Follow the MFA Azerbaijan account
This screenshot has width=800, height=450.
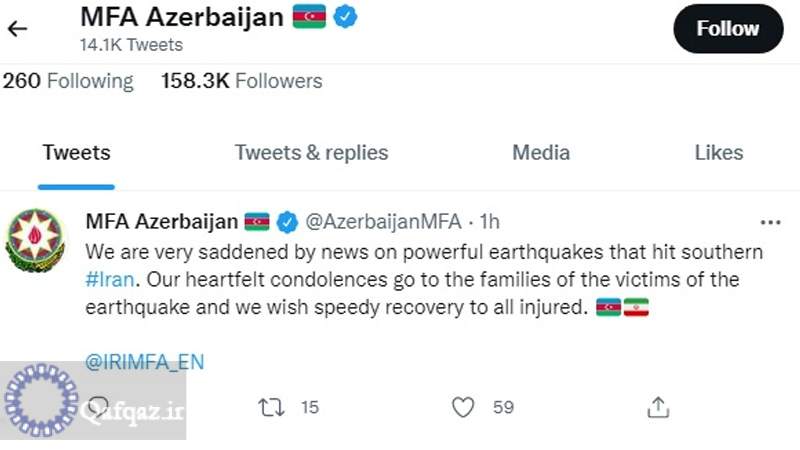[728, 29]
